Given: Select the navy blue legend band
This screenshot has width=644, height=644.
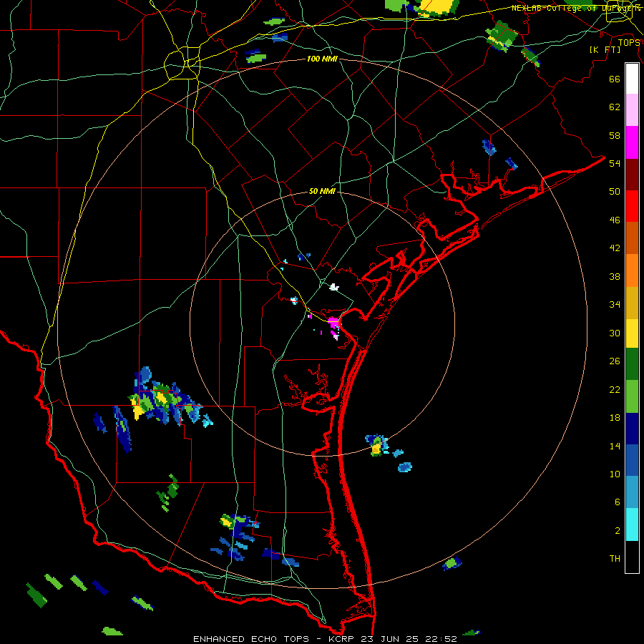Looking at the screenshot, I should (x=632, y=429).
